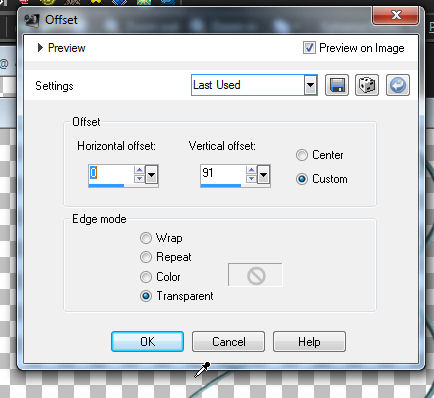Viewport: 434px width, 398px height.
Task: Click the disabled edge color swatch
Action: pyautogui.click(x=255, y=275)
